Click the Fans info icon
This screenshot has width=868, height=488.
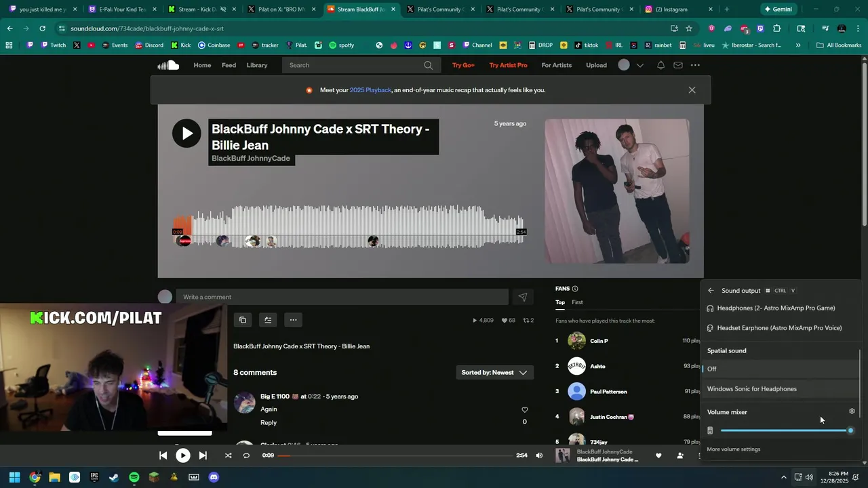pyautogui.click(x=575, y=289)
